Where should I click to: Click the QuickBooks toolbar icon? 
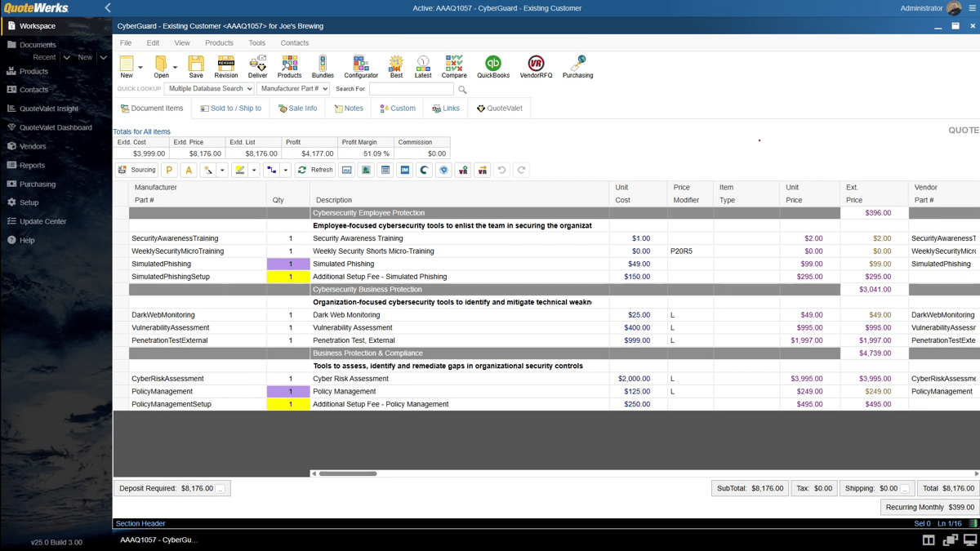tap(492, 66)
